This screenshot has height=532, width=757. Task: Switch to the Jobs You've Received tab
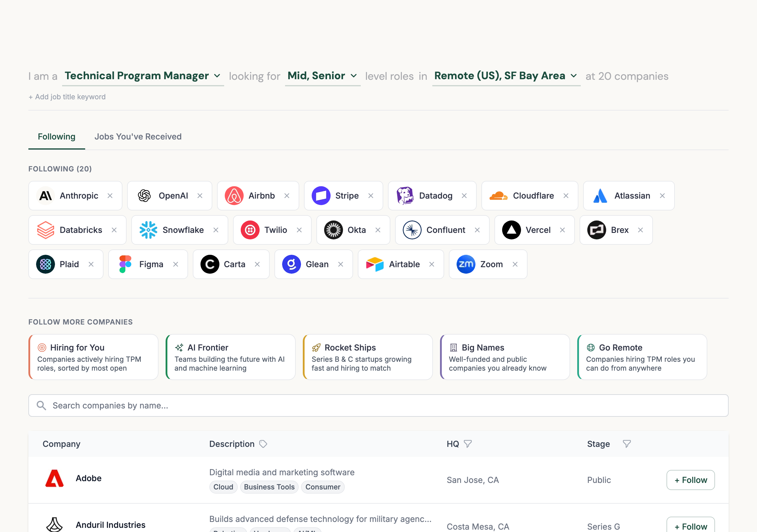tap(138, 137)
